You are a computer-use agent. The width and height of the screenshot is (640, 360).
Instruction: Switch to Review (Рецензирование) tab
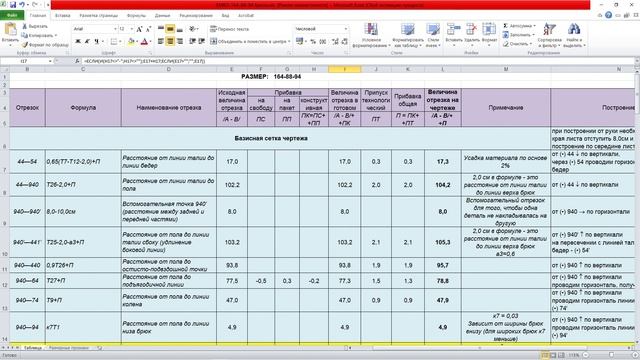[x=196, y=16]
